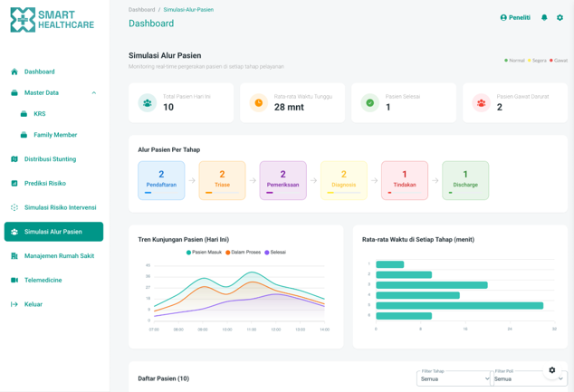Click the yellow Segera legend dot
Screen dimensions: 574x392
[x=530, y=61]
